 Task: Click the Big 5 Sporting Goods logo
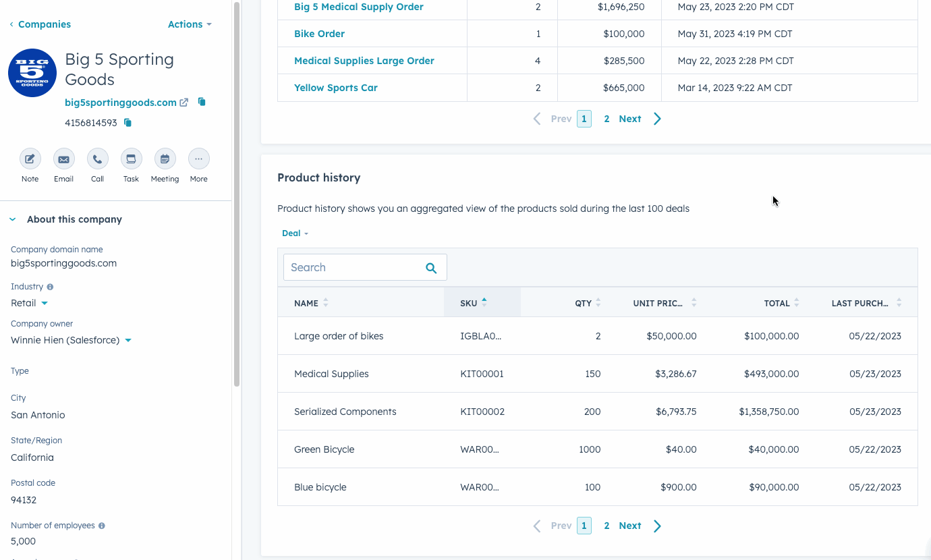[x=32, y=73]
